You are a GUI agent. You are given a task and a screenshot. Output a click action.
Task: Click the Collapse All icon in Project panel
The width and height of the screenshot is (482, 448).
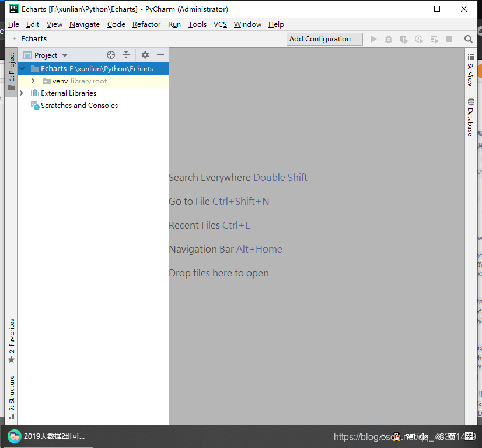[126, 55]
